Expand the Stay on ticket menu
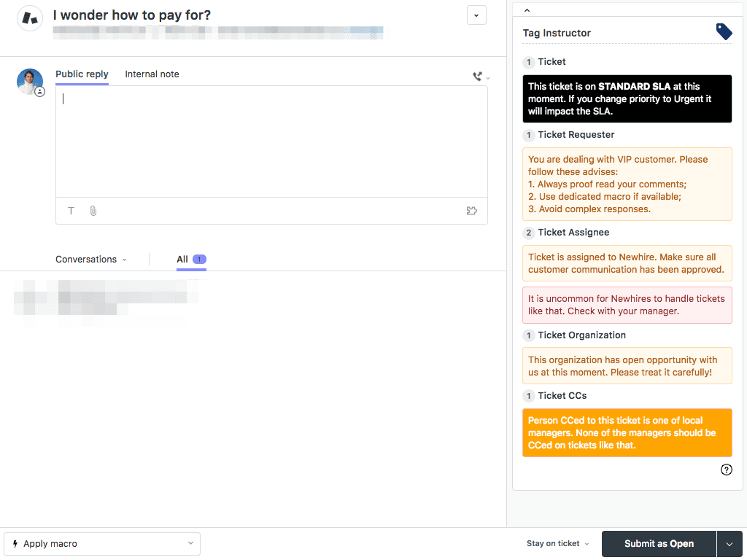 (558, 544)
